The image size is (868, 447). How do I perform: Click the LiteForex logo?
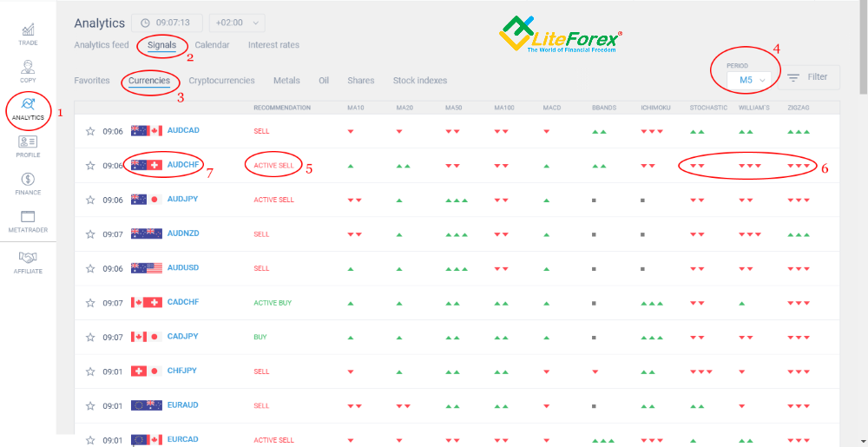coord(560,35)
